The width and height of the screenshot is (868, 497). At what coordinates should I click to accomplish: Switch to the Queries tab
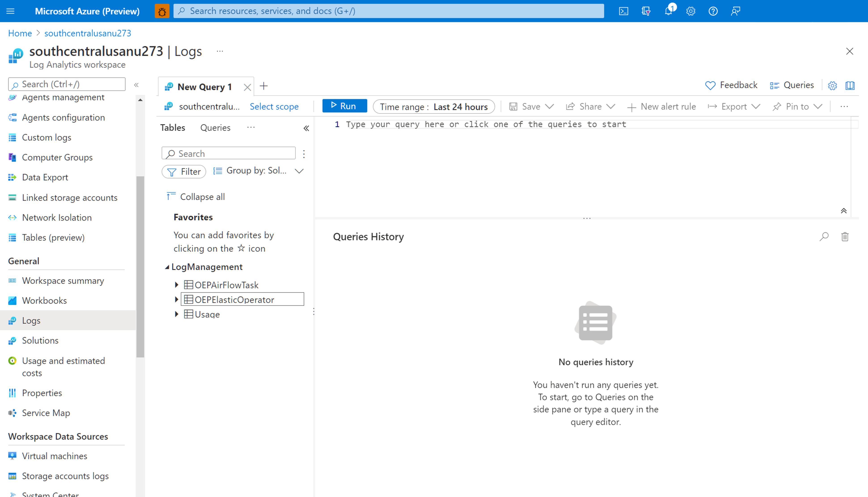pyautogui.click(x=215, y=127)
